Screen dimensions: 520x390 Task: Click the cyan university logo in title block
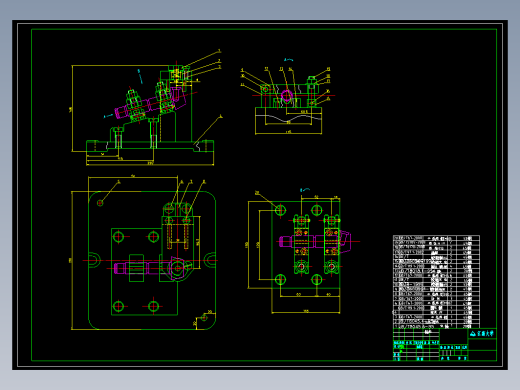pyautogui.click(x=482, y=333)
